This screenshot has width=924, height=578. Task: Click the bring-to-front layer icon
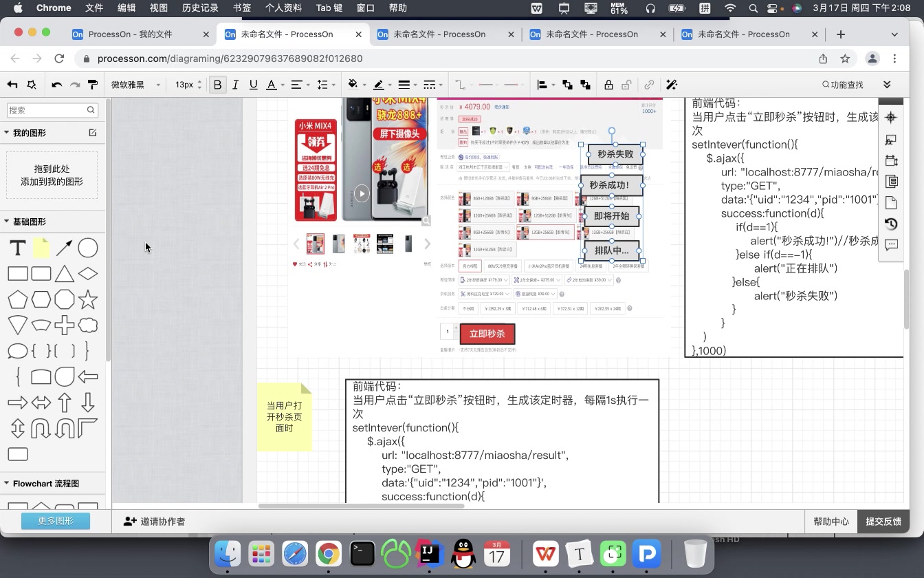coord(567,85)
